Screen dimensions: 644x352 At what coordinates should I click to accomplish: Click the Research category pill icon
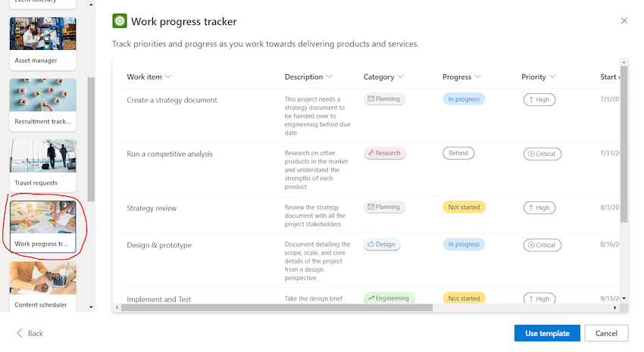point(371,153)
